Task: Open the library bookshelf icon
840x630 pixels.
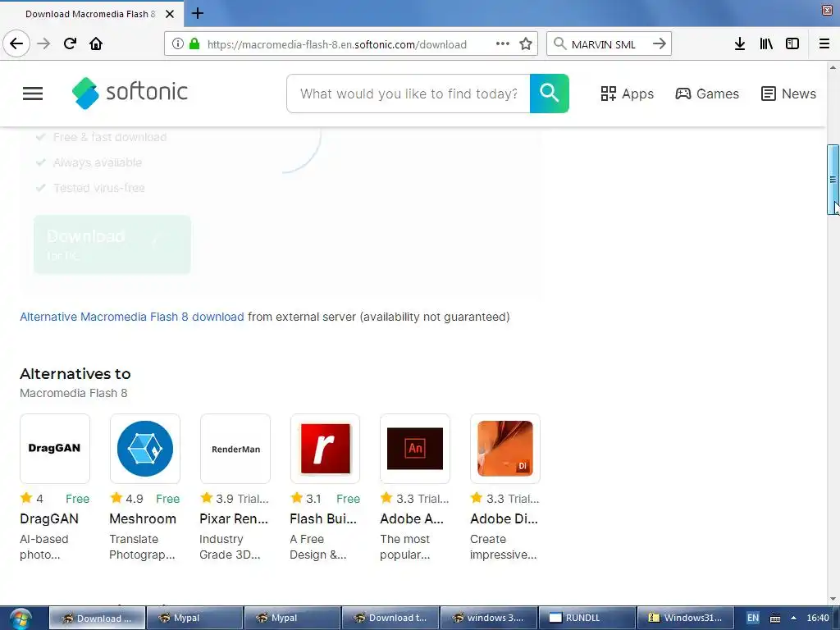Action: [766, 44]
